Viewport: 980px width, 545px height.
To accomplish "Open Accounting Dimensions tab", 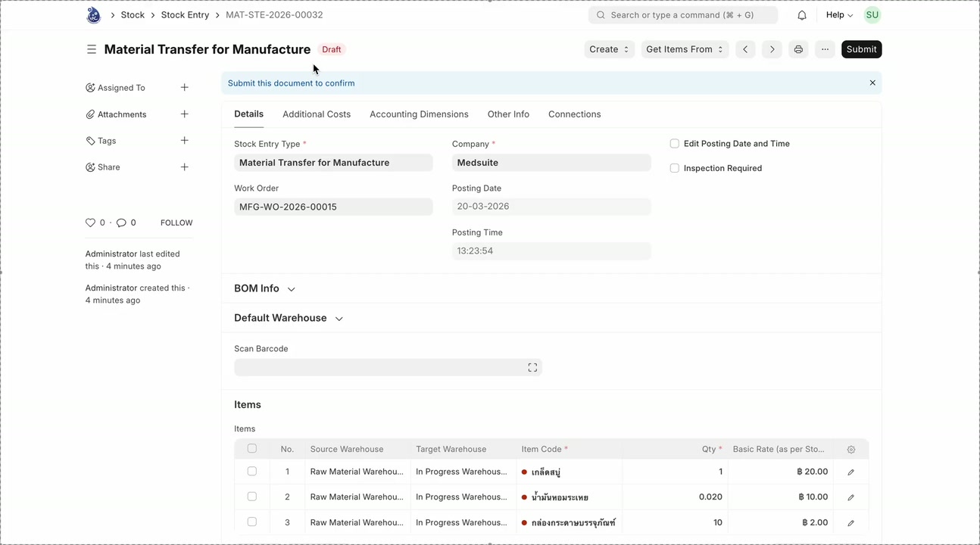I will tap(419, 114).
